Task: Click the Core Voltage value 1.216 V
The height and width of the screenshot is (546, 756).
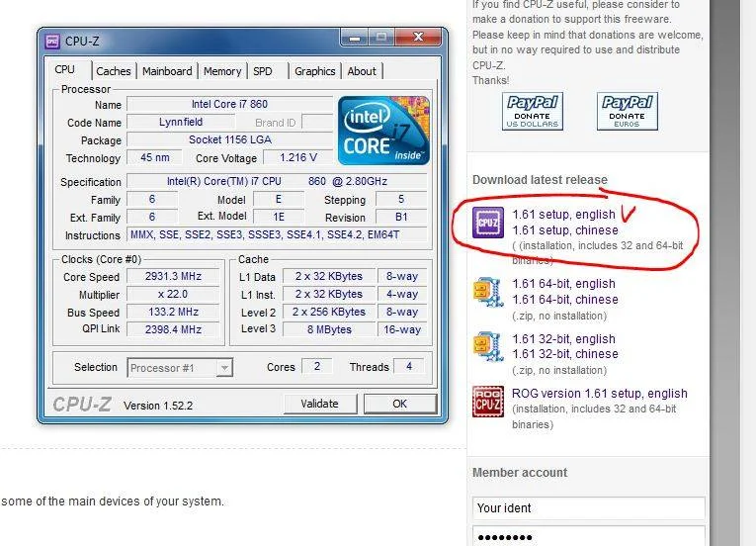Action: (298, 158)
